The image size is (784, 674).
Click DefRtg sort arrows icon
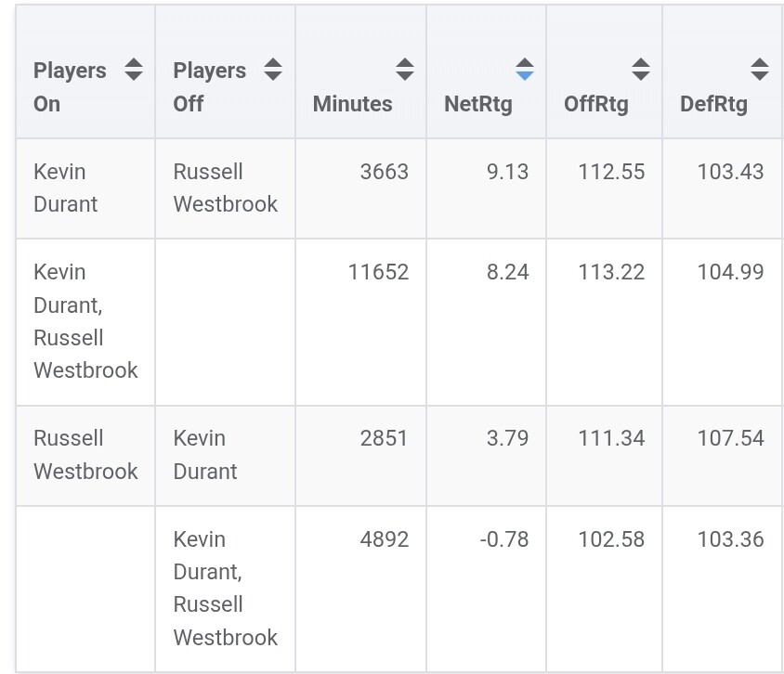tap(759, 70)
